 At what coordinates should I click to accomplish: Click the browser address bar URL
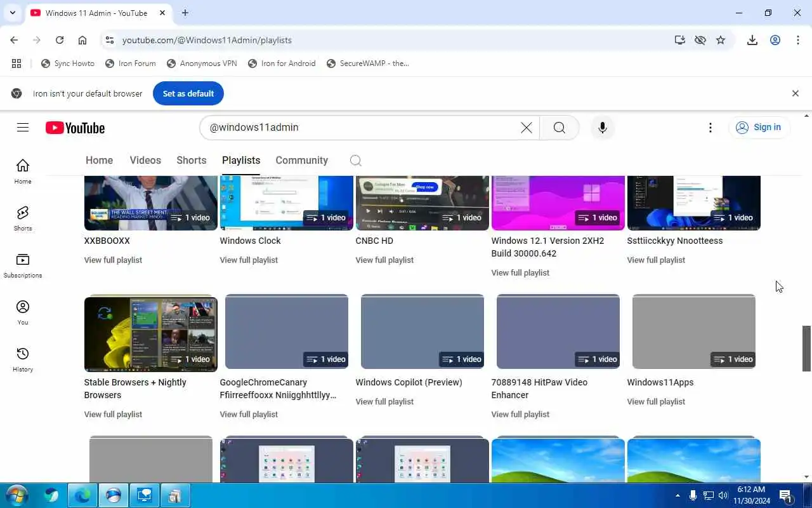pyautogui.click(x=207, y=40)
